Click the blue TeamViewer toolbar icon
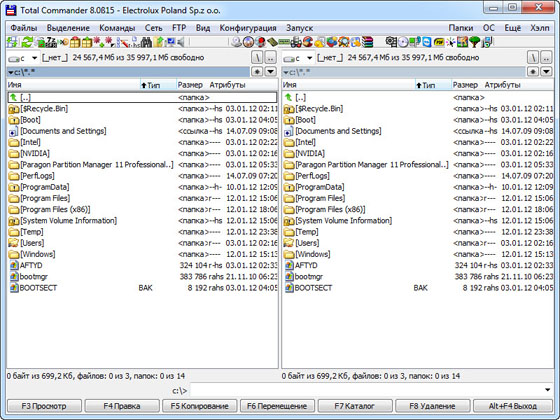 click(x=427, y=42)
